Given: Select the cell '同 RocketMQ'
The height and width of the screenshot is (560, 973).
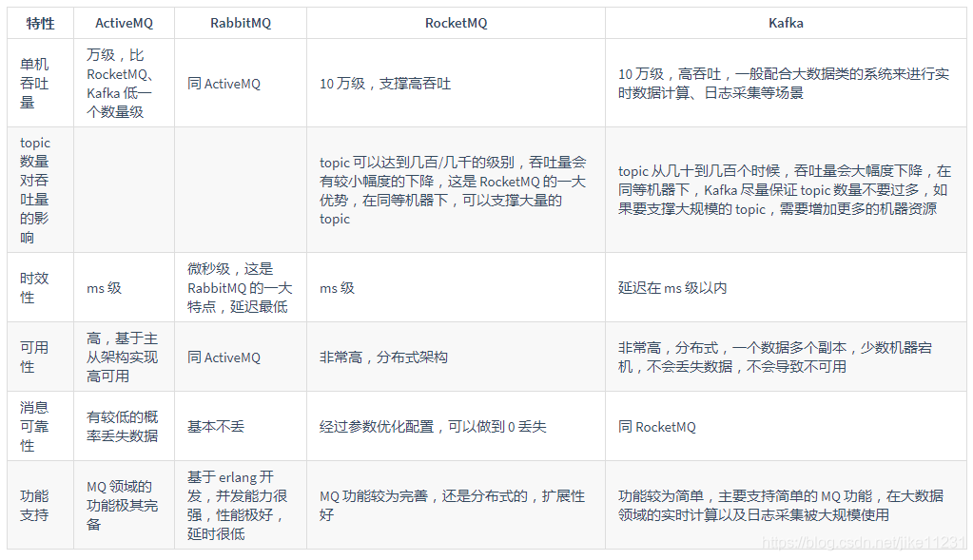Looking at the screenshot, I should pos(786,426).
